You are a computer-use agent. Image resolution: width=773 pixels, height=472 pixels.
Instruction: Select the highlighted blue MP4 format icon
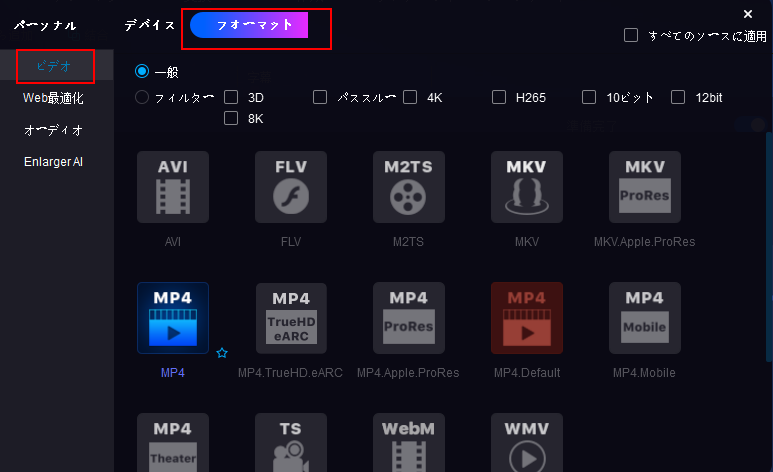[173, 318]
